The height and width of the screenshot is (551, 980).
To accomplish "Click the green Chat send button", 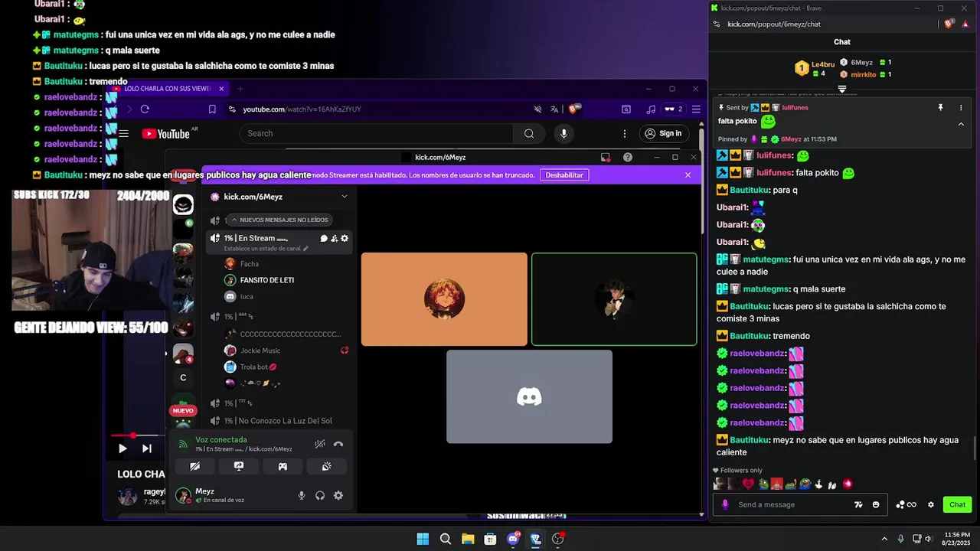I will pos(958,504).
